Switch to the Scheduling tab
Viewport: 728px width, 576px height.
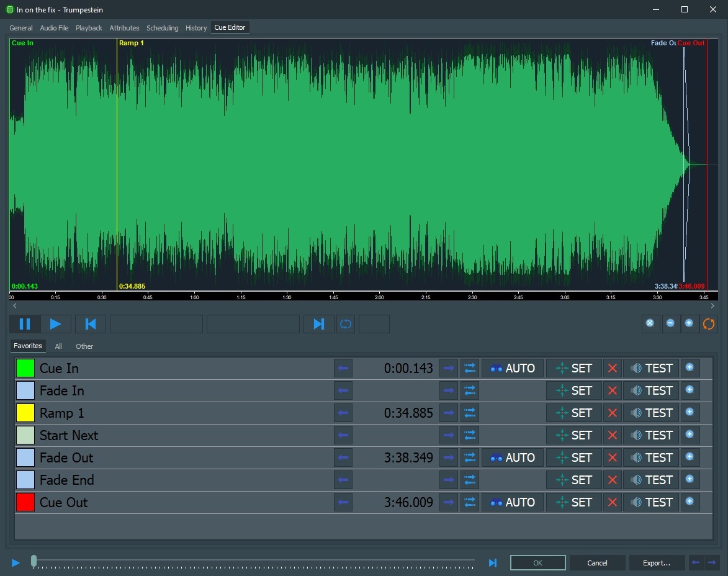pyautogui.click(x=162, y=28)
